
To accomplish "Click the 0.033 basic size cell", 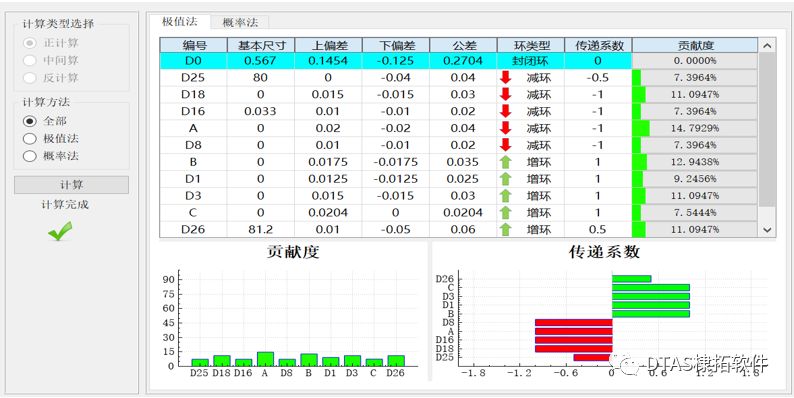I will coord(261,111).
